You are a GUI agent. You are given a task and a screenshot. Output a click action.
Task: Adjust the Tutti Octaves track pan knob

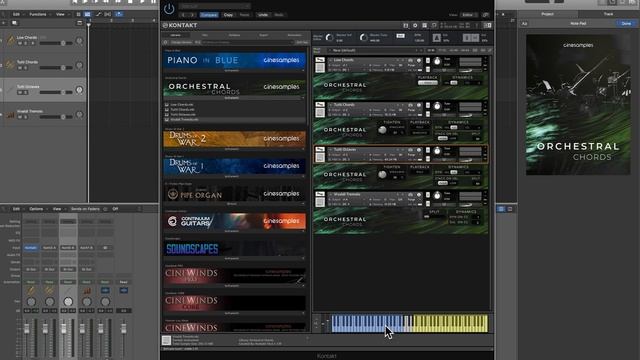[80, 90]
